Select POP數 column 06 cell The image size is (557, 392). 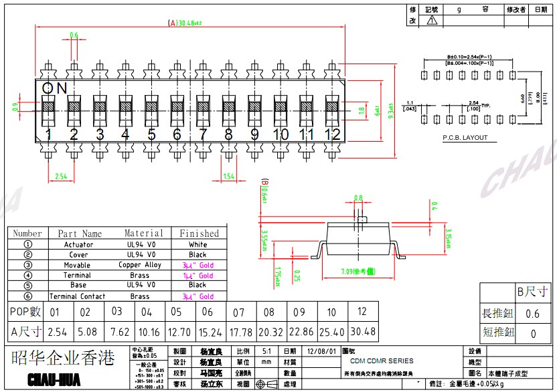pos(211,312)
